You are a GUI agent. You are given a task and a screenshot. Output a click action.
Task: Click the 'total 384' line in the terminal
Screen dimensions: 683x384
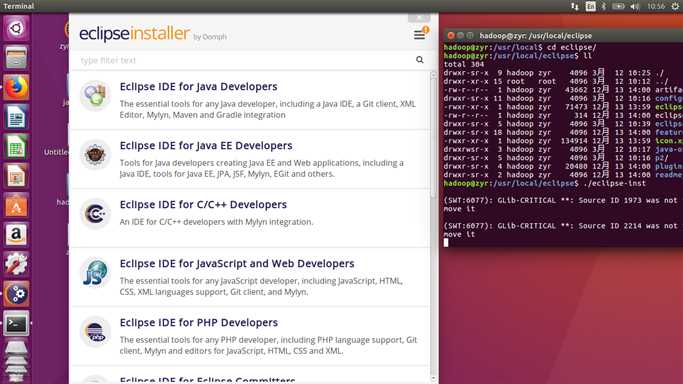click(463, 64)
